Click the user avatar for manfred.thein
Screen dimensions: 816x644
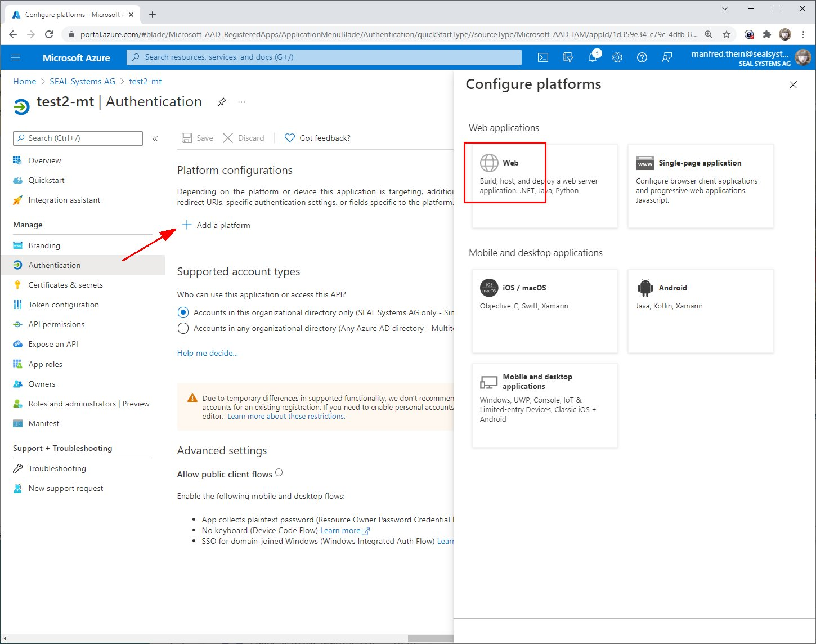pyautogui.click(x=803, y=57)
